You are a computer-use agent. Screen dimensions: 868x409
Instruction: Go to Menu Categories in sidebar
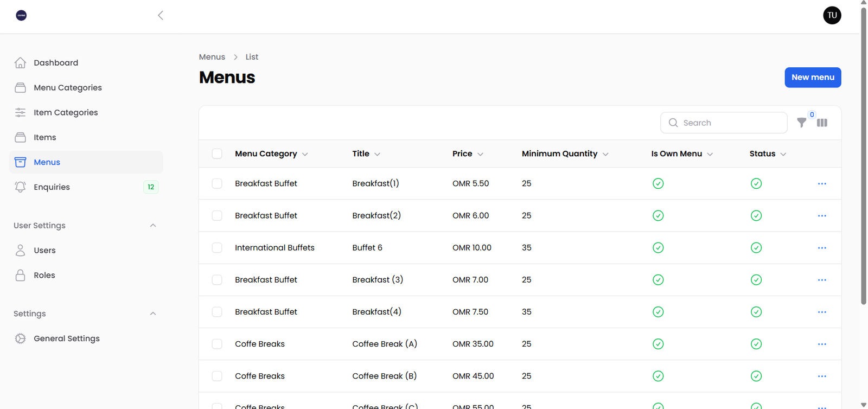67,88
